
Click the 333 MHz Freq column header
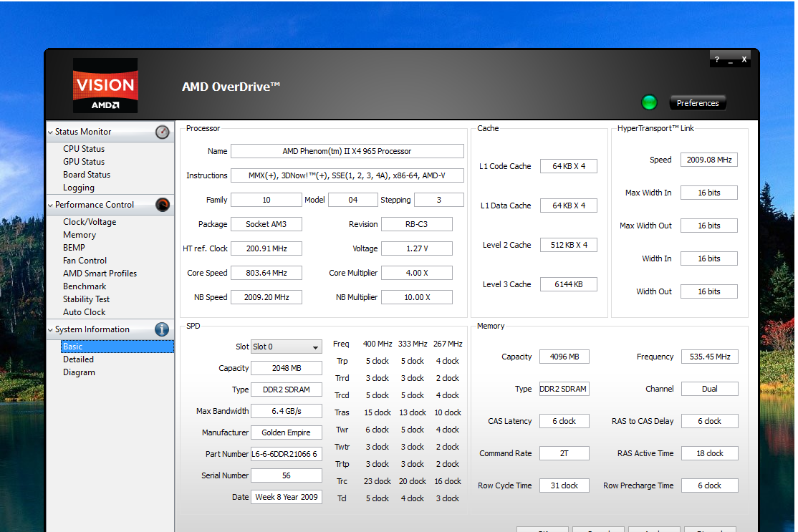[412, 344]
